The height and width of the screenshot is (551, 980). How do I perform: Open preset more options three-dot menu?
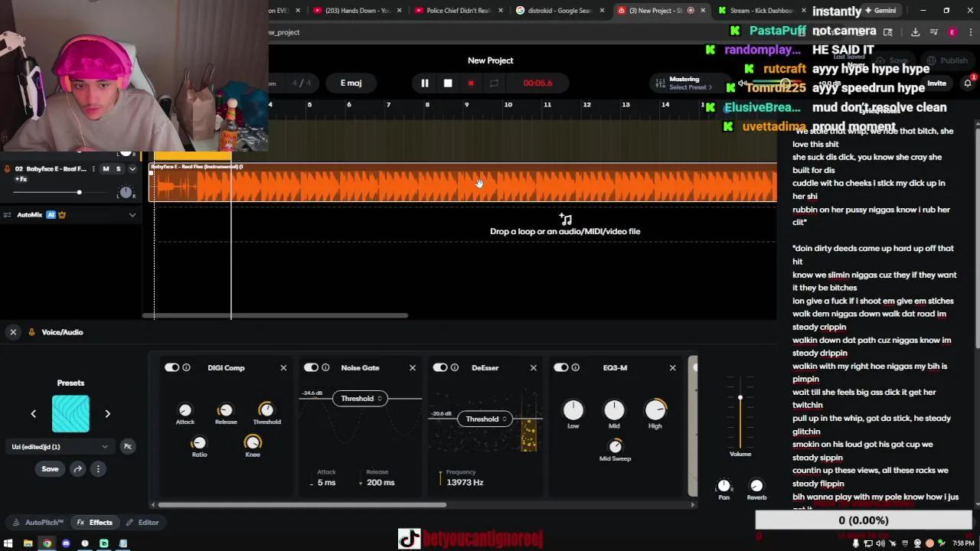(98, 468)
